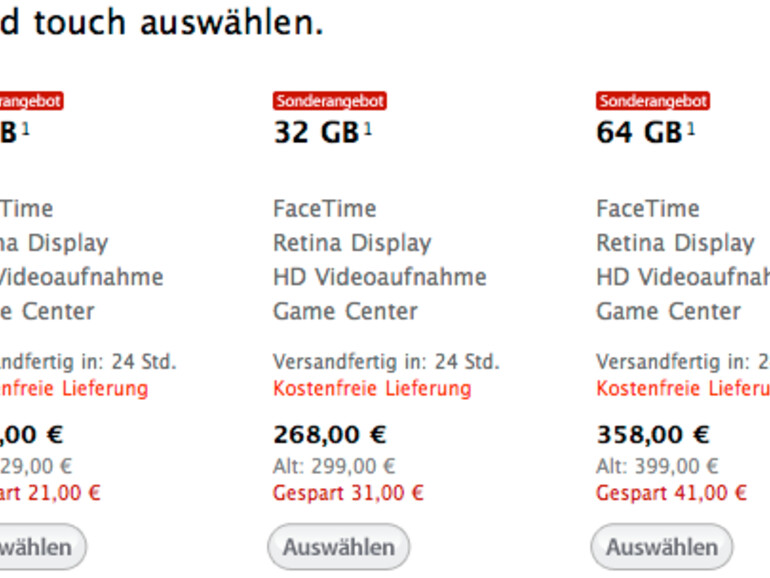Open footnote 1 next to 64 GB
Image resolution: width=770 pixels, height=578 pixels.
pos(691,128)
